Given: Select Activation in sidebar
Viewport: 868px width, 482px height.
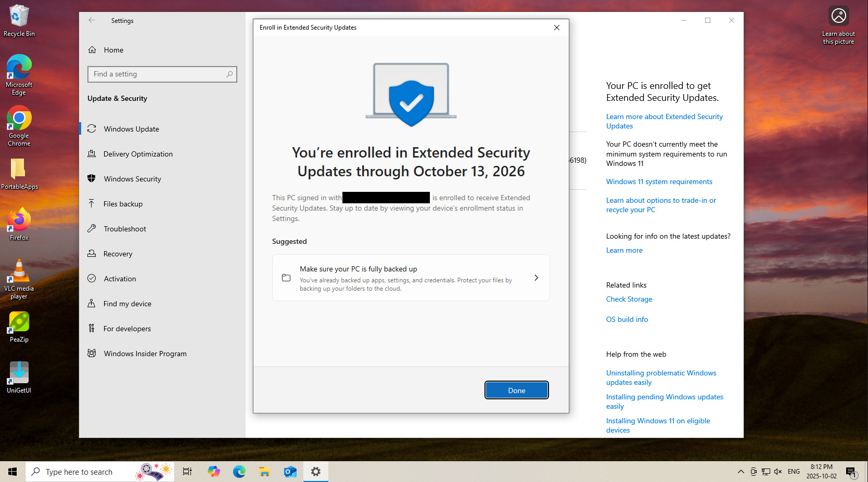Looking at the screenshot, I should (162, 279).
